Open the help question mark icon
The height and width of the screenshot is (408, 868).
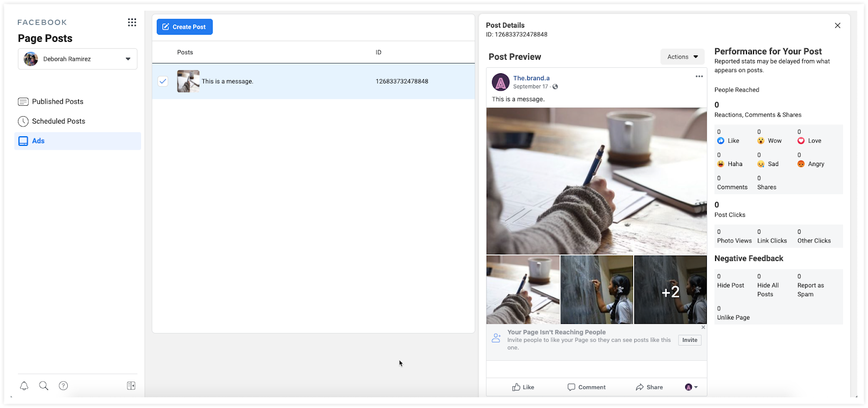pos(63,386)
